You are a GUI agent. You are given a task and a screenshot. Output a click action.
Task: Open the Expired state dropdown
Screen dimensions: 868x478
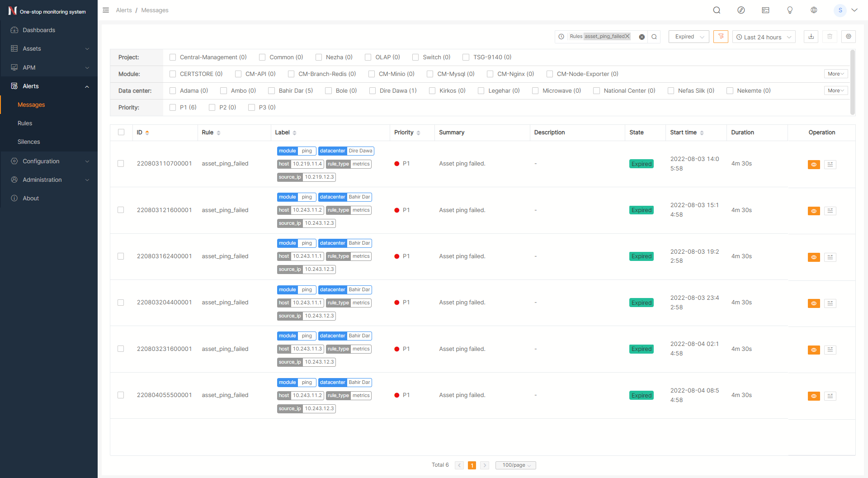(x=689, y=37)
